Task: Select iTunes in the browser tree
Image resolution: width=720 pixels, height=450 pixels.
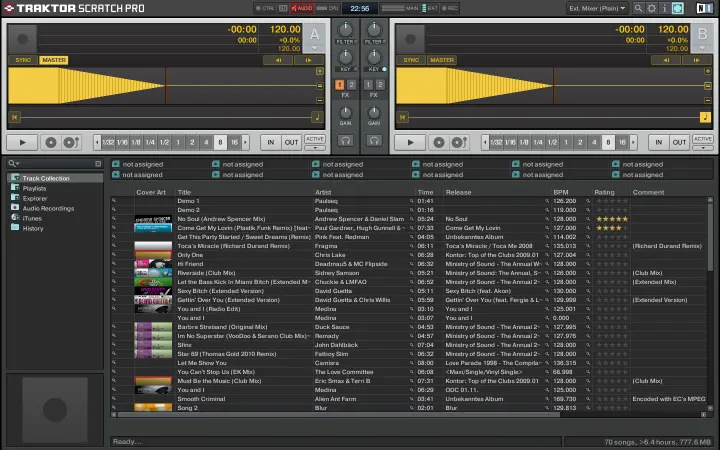Action: (x=31, y=218)
